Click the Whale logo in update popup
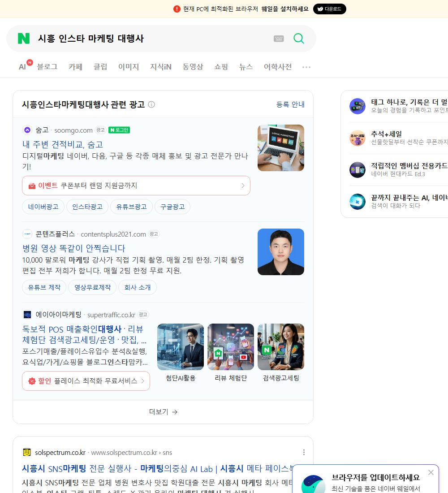The height and width of the screenshot is (493, 448). pyautogui.click(x=314, y=484)
